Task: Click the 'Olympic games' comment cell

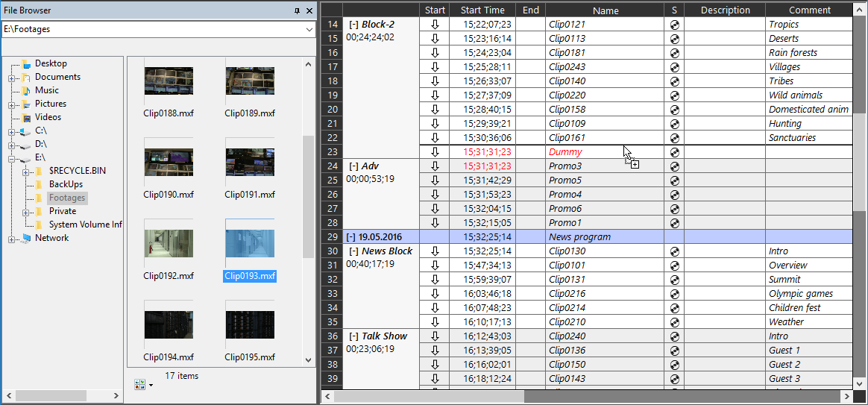Action: (809, 294)
